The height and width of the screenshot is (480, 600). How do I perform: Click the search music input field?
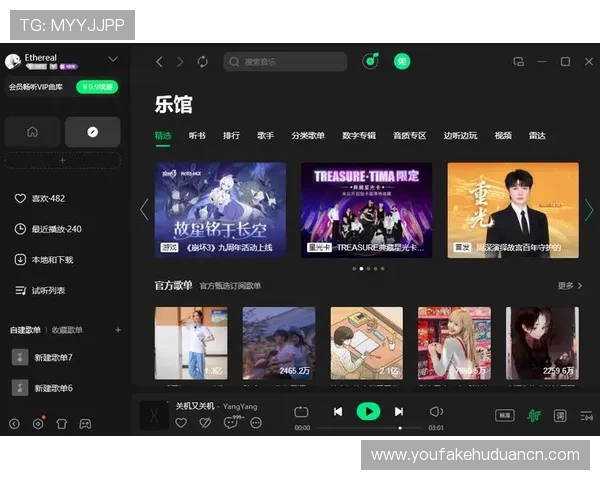pyautogui.click(x=285, y=62)
